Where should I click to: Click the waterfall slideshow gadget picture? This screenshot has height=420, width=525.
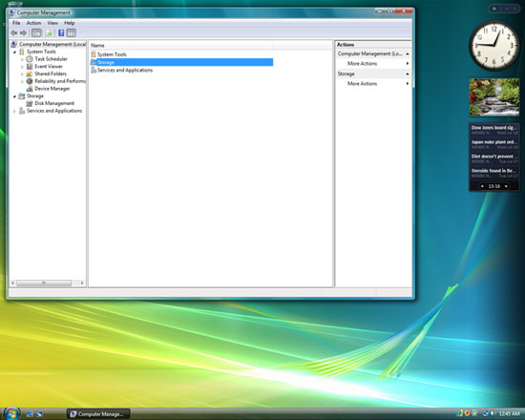tap(494, 97)
